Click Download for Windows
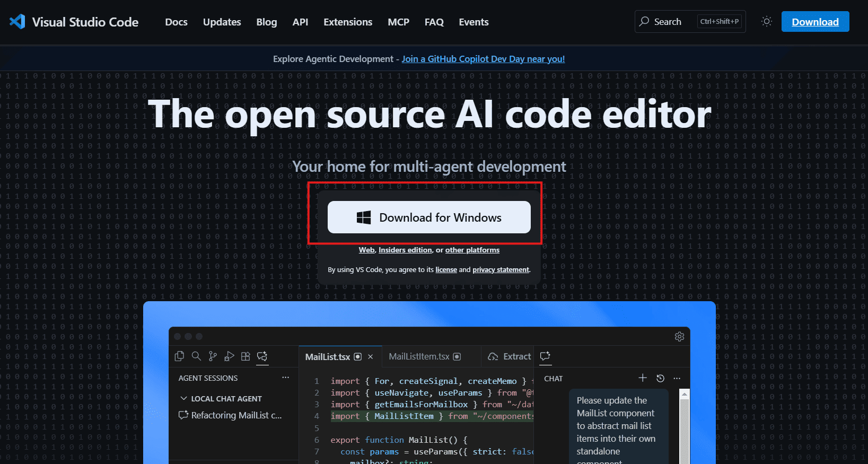Viewport: 868px width, 464px height. [x=429, y=217]
